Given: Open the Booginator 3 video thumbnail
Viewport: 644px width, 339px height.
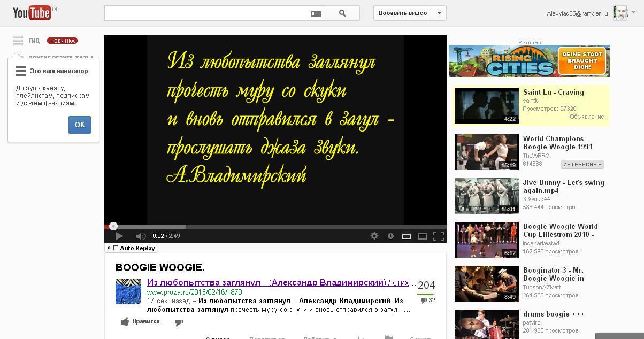Looking at the screenshot, I should coord(487,283).
